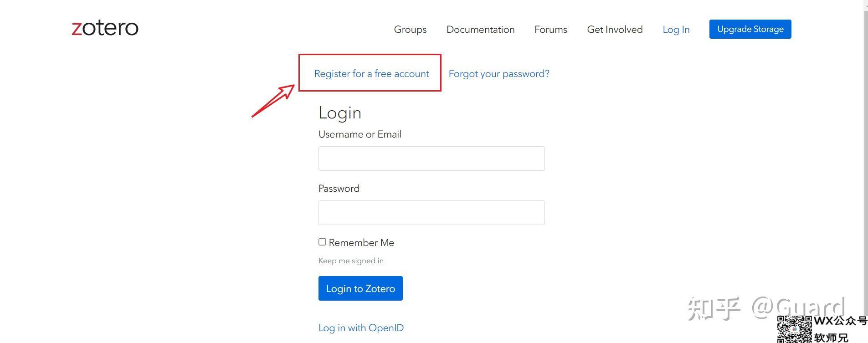Click the Zhihu watermark text

766,308
